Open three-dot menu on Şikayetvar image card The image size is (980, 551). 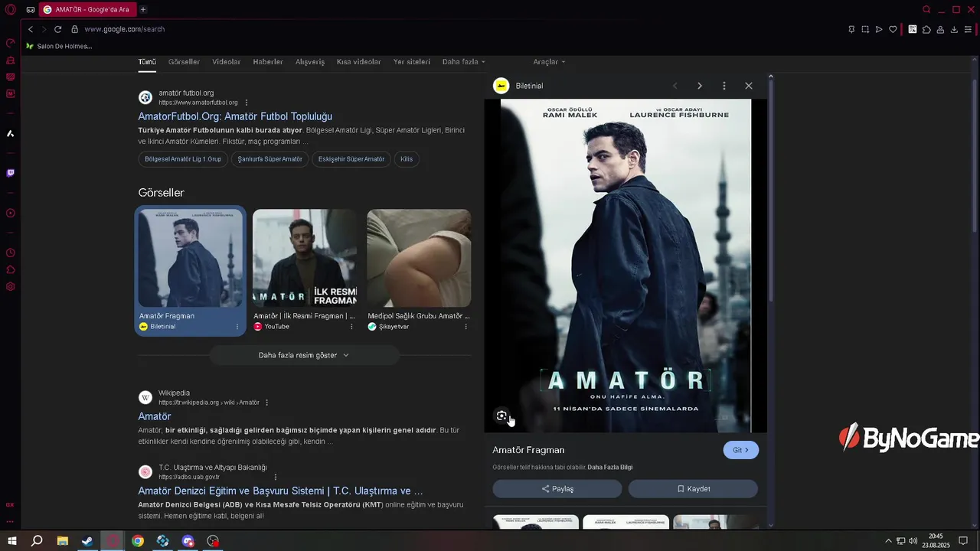point(465,327)
